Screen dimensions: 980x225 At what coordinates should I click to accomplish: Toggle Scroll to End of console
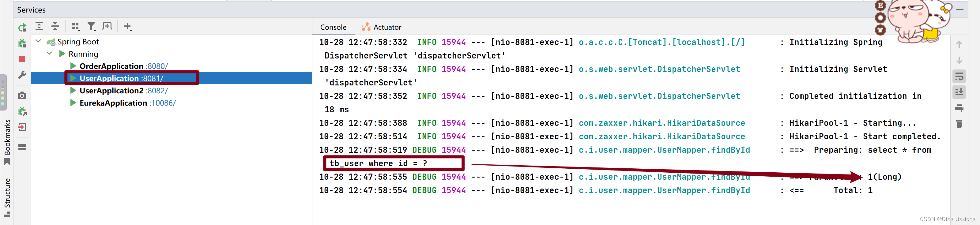pos(959,92)
